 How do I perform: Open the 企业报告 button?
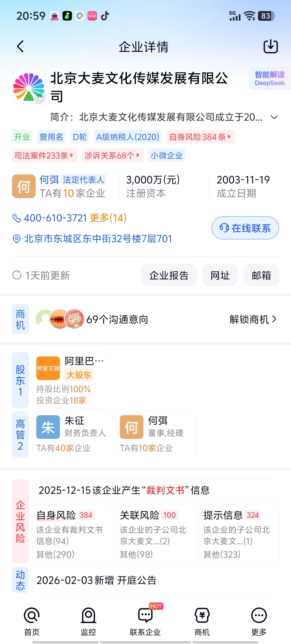pyautogui.click(x=169, y=275)
